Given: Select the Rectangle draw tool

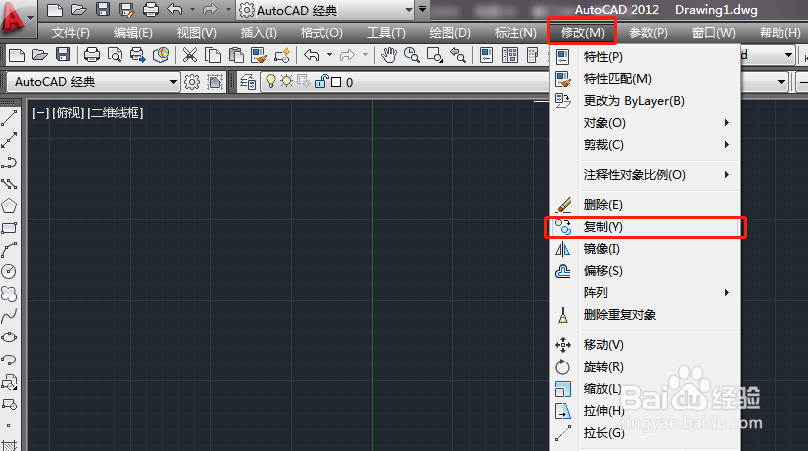Looking at the screenshot, I should click(x=9, y=228).
